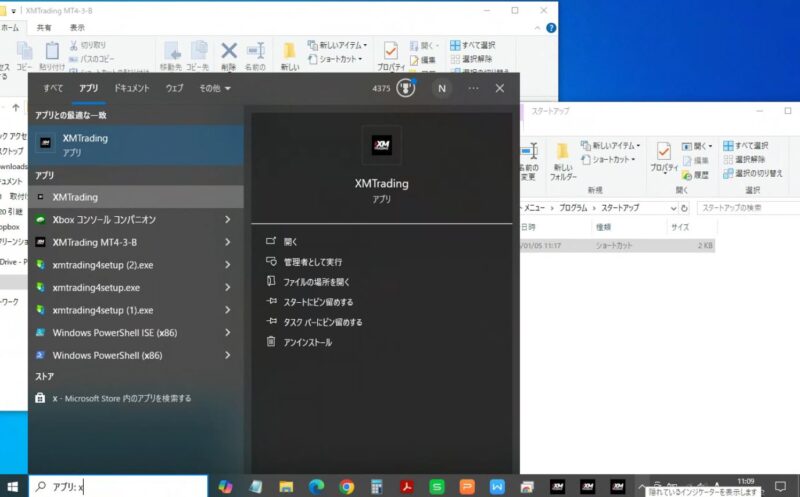Select the XMTrading best match result
The height and width of the screenshot is (497, 800).
(136, 145)
